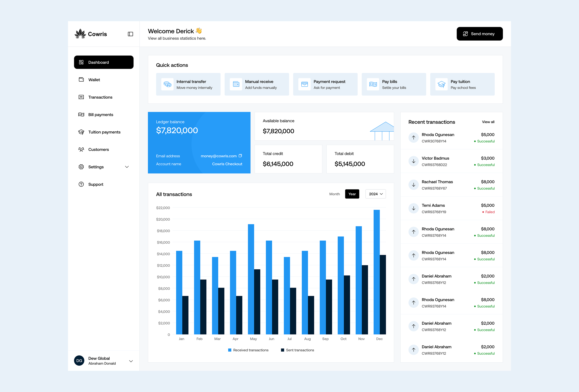Click the Payment request card icon
The image size is (579, 392).
tap(304, 84)
